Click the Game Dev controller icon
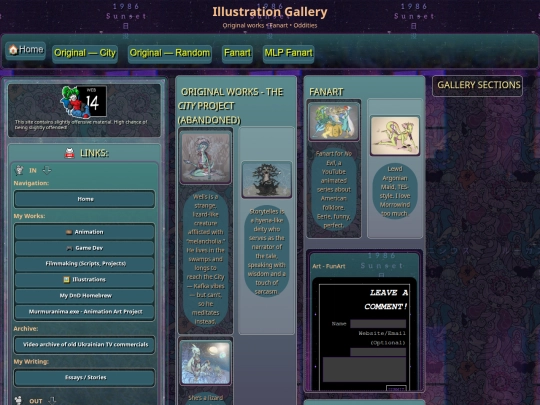 70,248
